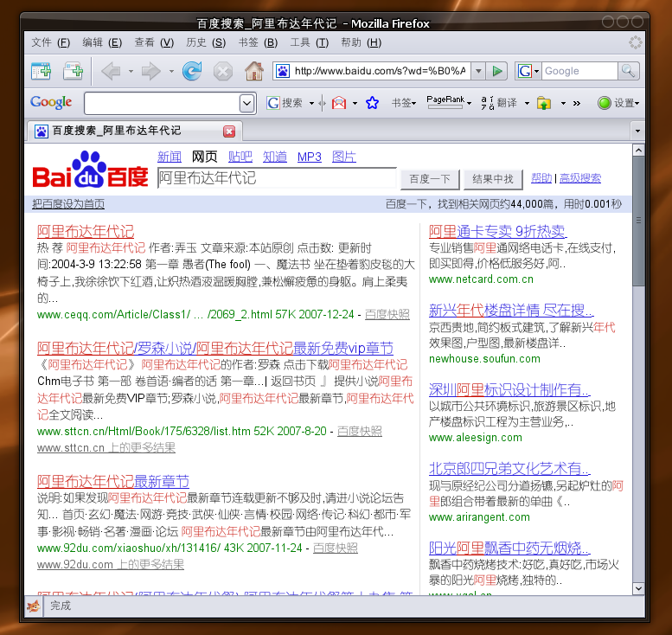Open Baidu MP3 link
Image resolution: width=672 pixels, height=635 pixels.
(309, 157)
